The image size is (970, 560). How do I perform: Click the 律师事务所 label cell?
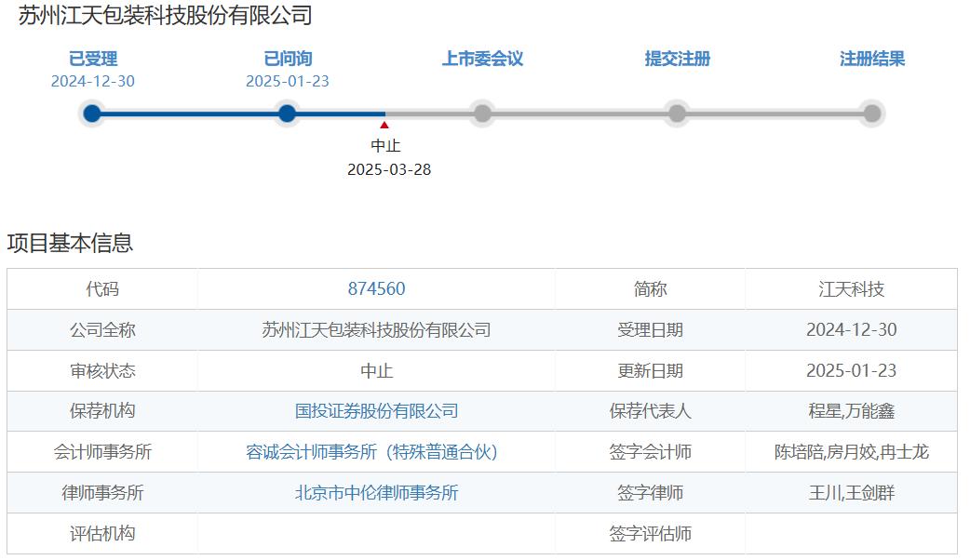click(x=102, y=493)
